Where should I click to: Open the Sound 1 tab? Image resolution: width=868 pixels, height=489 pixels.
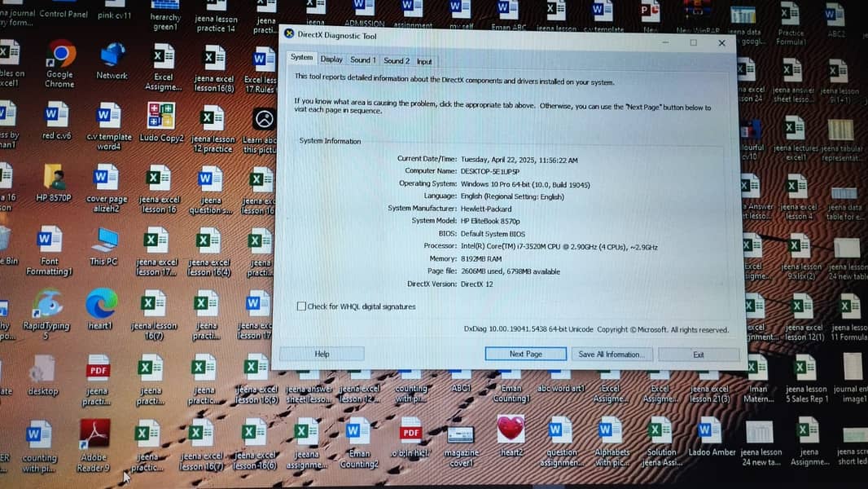[x=362, y=59]
